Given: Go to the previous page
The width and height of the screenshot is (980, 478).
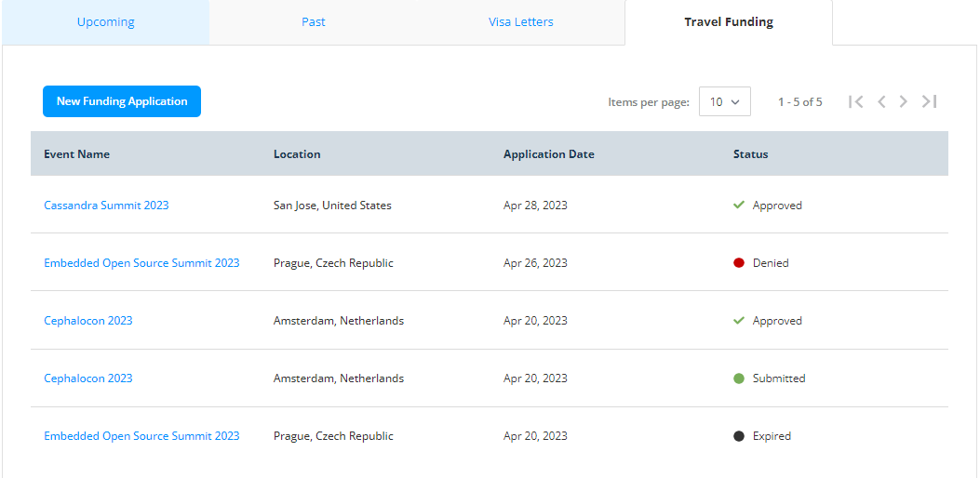Looking at the screenshot, I should pos(881,102).
